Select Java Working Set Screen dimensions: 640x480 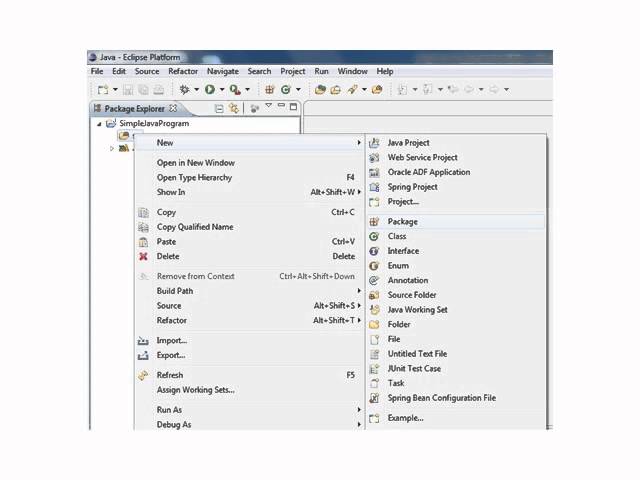456,310
